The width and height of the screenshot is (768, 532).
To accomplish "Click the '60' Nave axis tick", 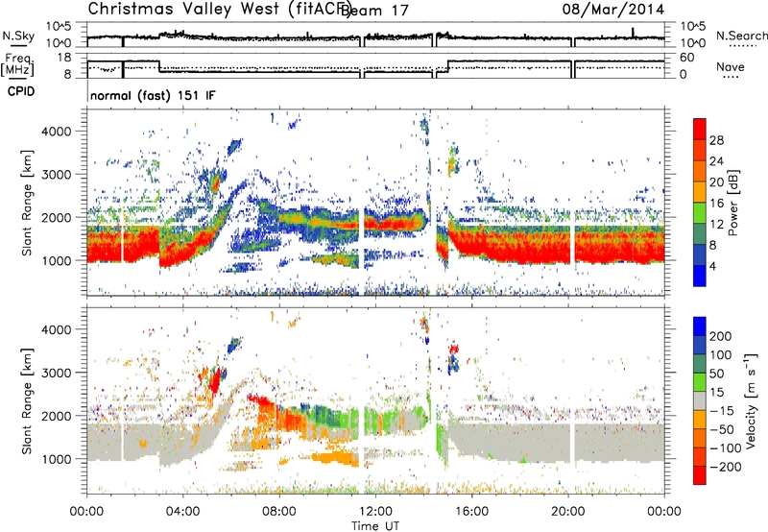I will tap(687, 58).
